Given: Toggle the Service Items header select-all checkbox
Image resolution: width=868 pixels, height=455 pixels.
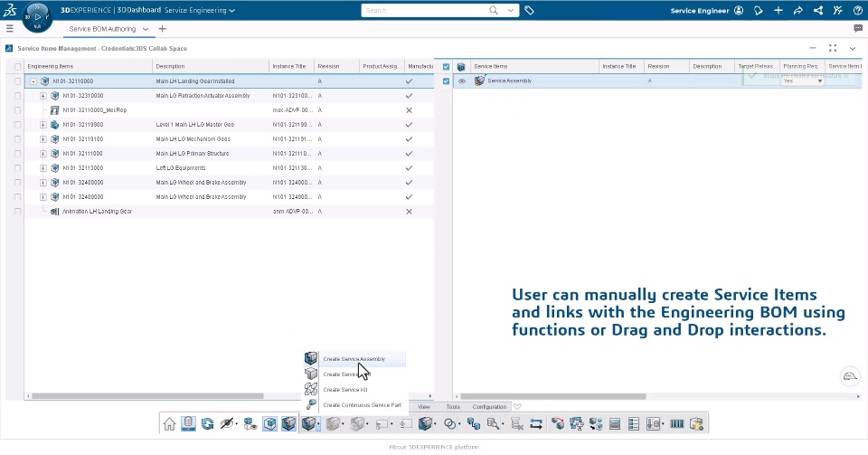Looking at the screenshot, I should pos(446,66).
